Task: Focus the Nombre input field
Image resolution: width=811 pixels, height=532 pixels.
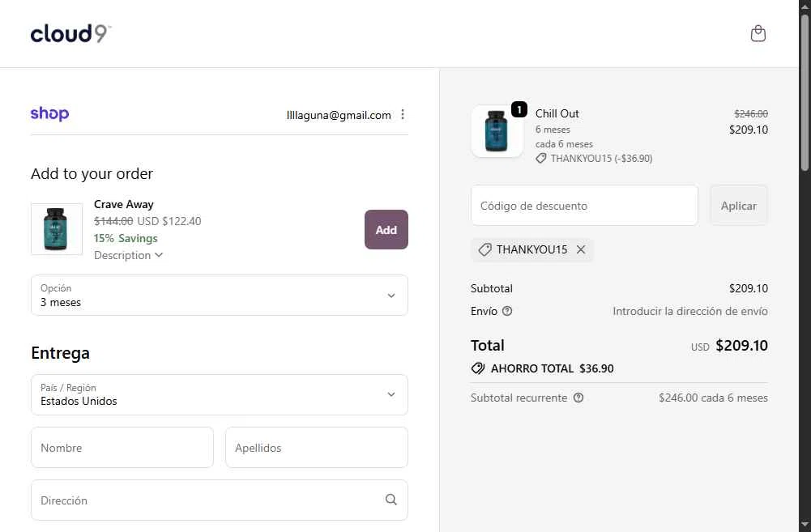Action: point(122,447)
